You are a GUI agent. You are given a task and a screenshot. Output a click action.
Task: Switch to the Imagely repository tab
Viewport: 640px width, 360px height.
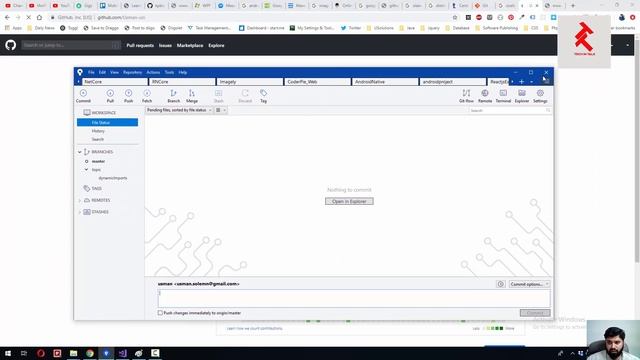point(250,82)
